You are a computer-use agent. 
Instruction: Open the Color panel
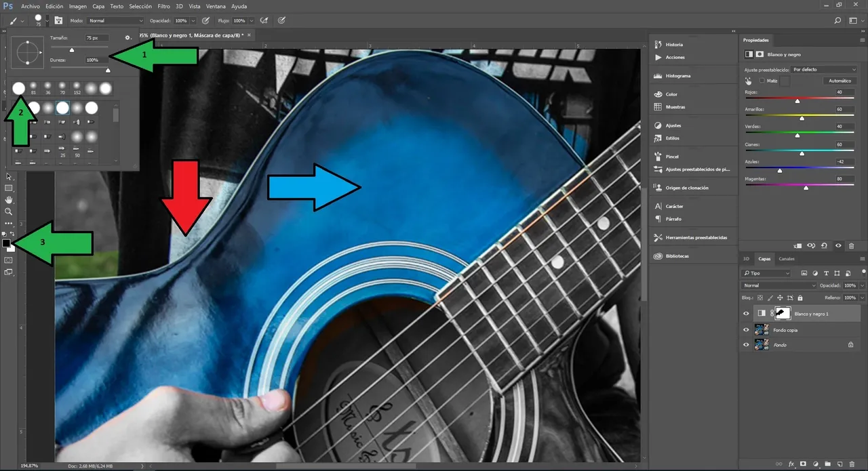[666, 94]
